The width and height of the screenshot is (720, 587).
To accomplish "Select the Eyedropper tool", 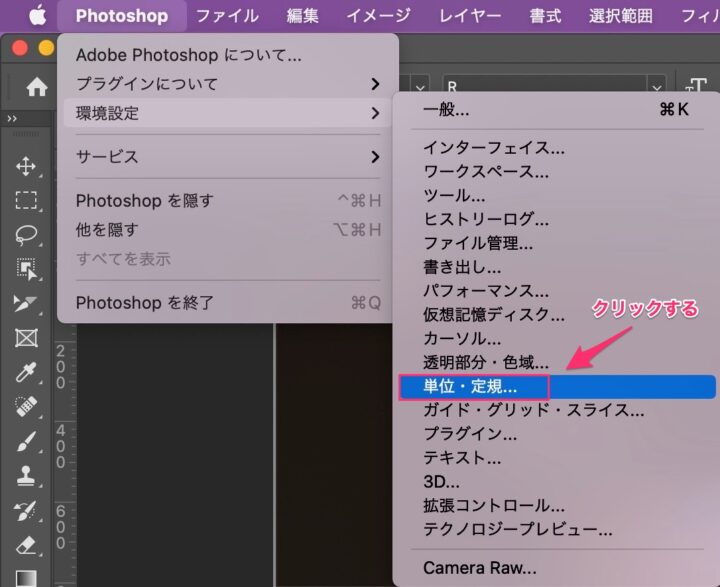I will 26,372.
